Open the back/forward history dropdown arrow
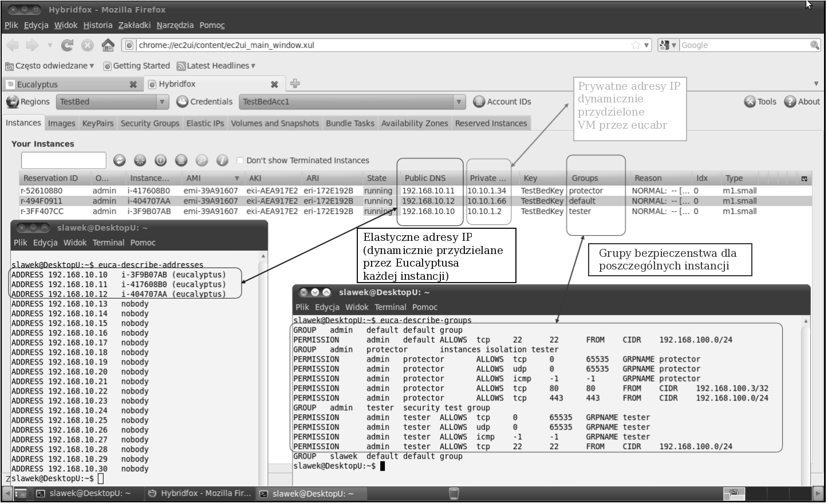Screen dimensions: 828x504 pyautogui.click(x=50, y=45)
